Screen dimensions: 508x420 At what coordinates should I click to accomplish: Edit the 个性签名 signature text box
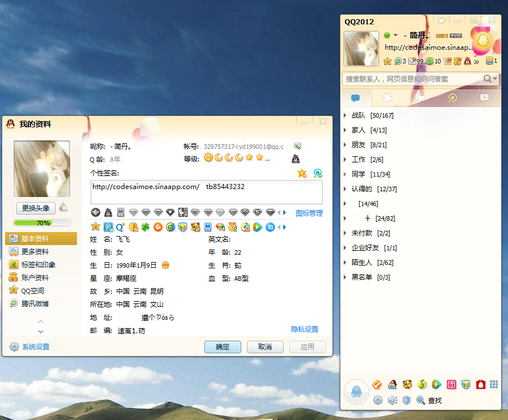click(206, 192)
